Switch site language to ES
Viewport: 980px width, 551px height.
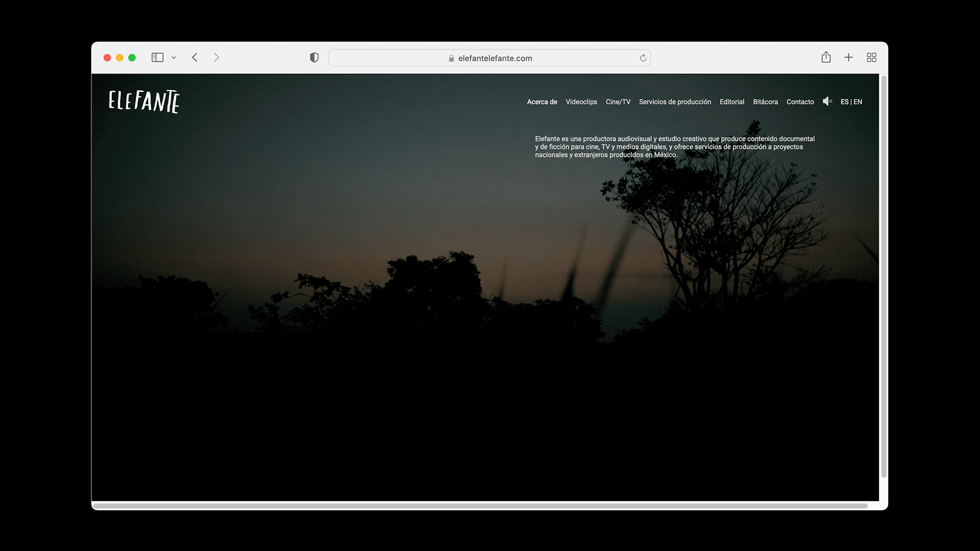pyautogui.click(x=844, y=102)
